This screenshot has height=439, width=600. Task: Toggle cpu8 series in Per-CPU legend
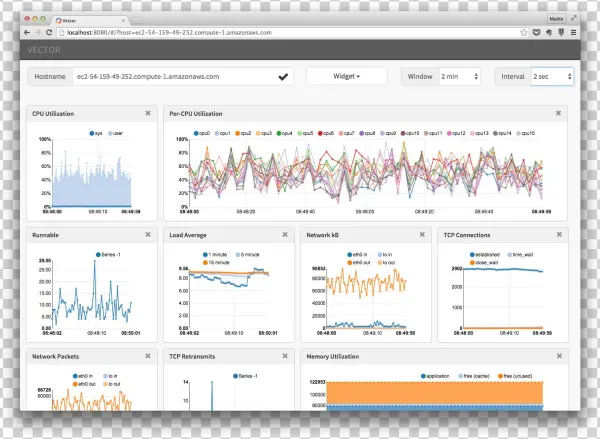coord(367,133)
